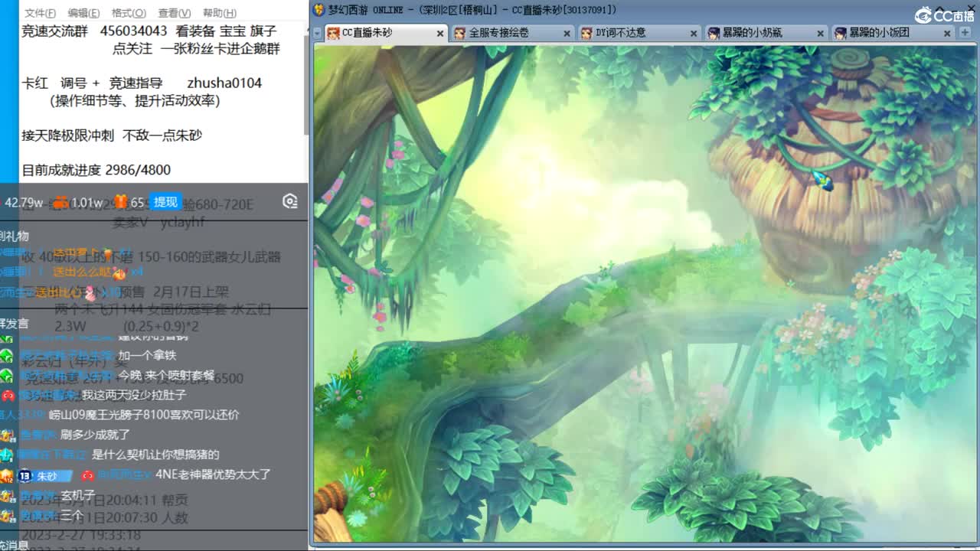
Task: Click the group number 456034043 in Notepad
Action: pos(133,31)
